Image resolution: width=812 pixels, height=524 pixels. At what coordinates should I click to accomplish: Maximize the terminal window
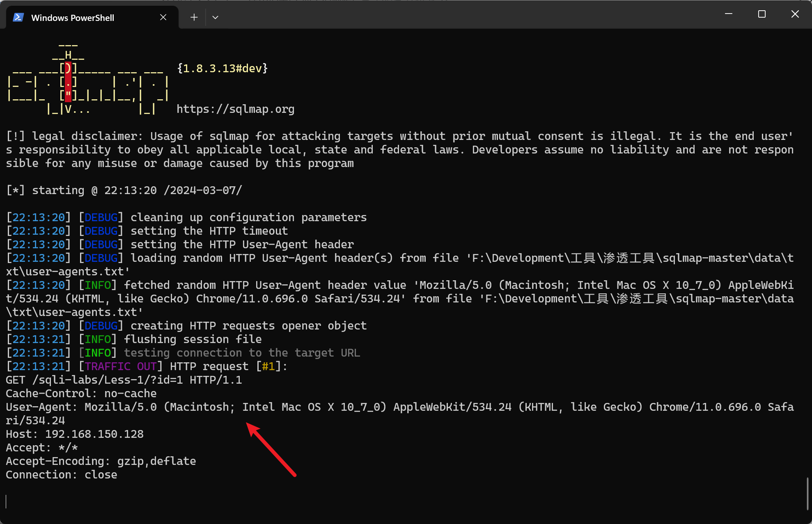762,14
